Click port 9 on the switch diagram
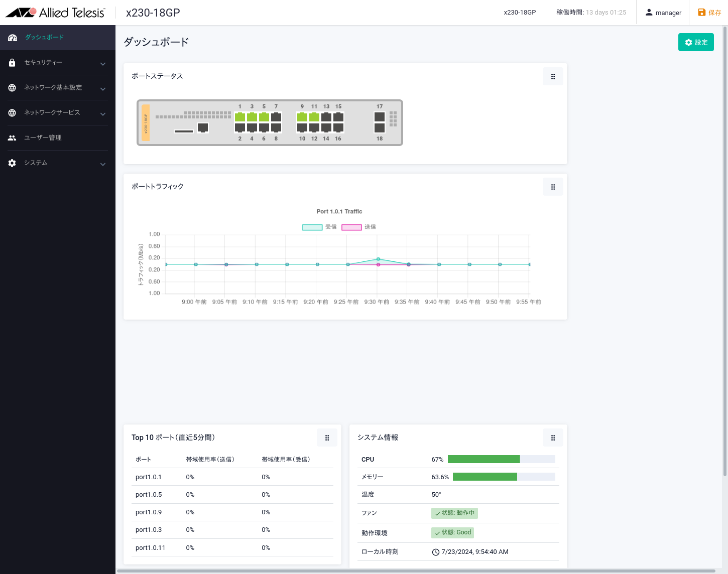728x574 pixels. pyautogui.click(x=302, y=117)
